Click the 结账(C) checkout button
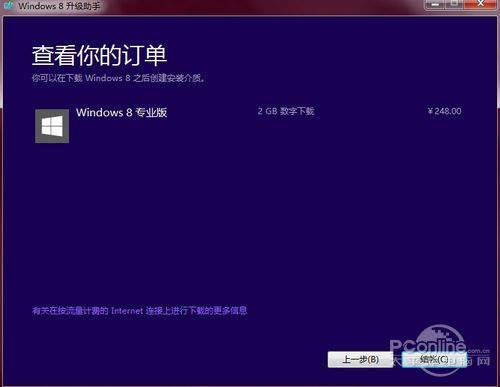500x387 pixels. (x=434, y=359)
